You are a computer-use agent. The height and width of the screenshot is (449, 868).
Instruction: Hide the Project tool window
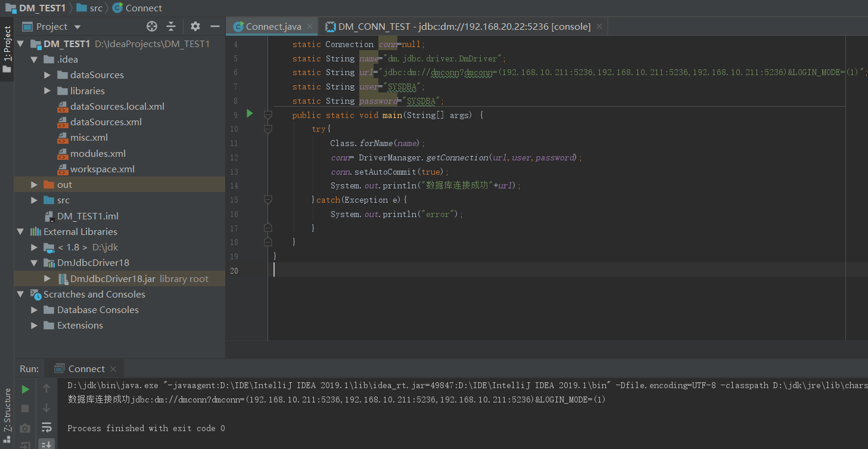pos(215,26)
